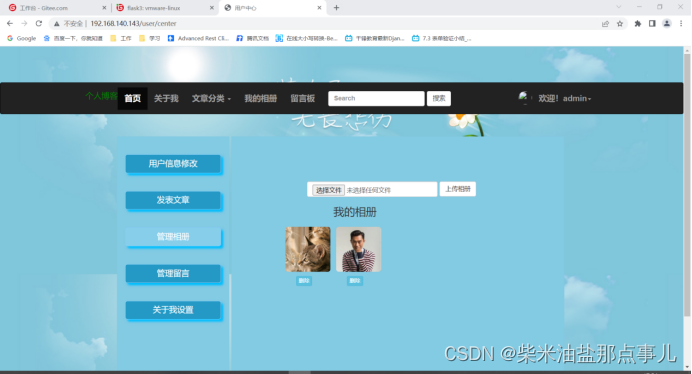This screenshot has width=692, height=374.
Task: Open 留言板 in the navbar
Action: (303, 98)
